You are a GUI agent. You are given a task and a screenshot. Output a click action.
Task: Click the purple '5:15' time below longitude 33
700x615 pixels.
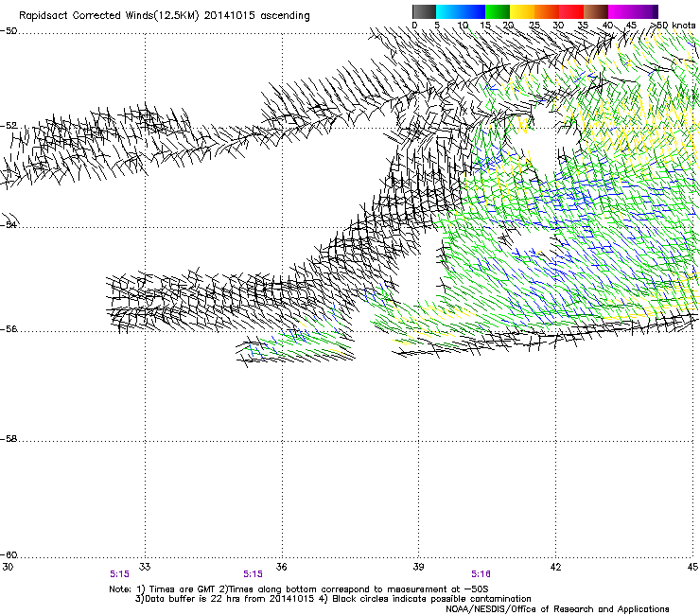pos(119,574)
